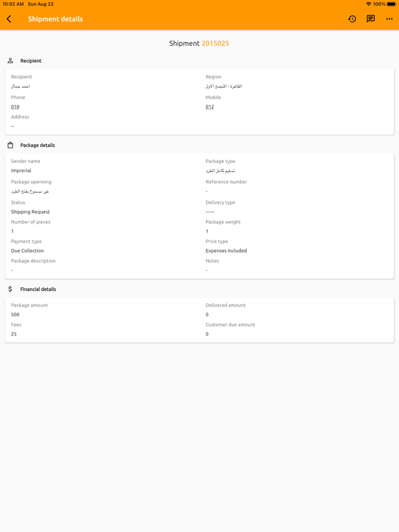
Task: Tap the shipment number 2015025
Action: pyautogui.click(x=215, y=43)
